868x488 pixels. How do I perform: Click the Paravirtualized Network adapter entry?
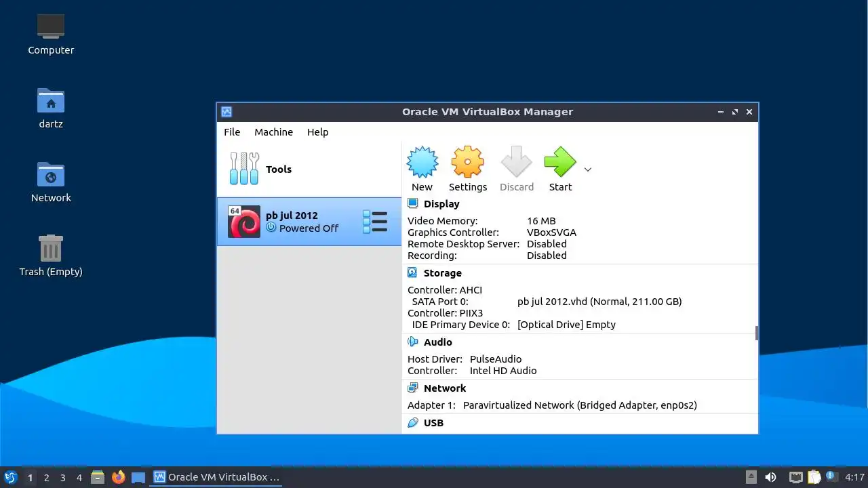point(580,405)
